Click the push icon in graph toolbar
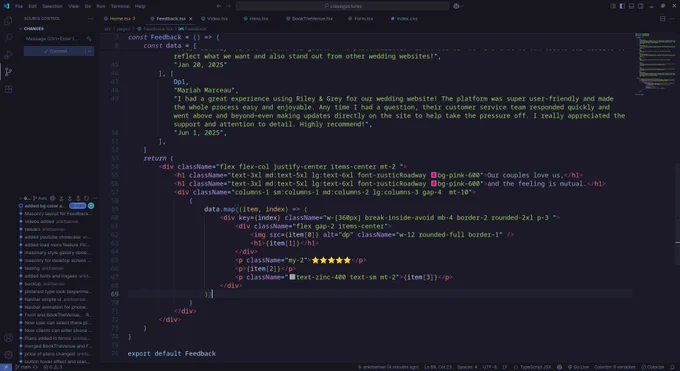This screenshot has height=371, width=680. pyautogui.click(x=78, y=198)
